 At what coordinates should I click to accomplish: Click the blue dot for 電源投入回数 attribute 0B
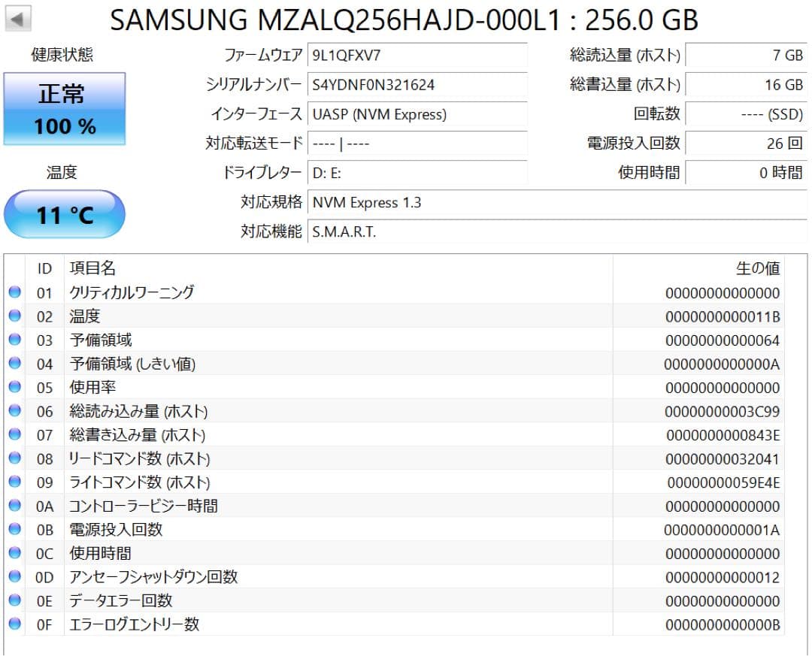14,530
